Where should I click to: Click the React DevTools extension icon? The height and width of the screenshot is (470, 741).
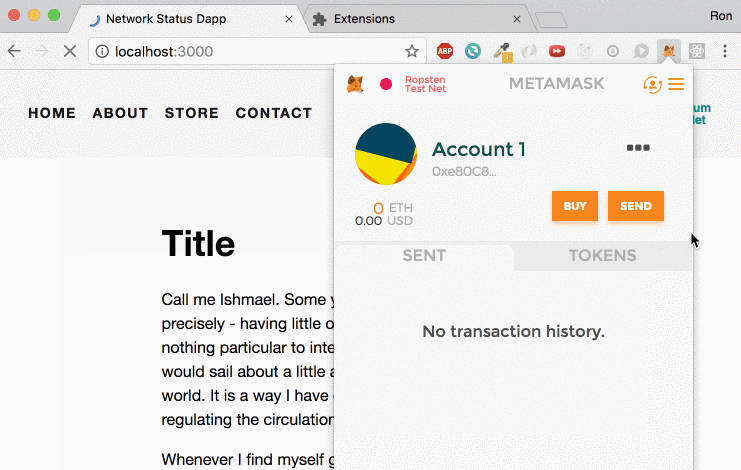pos(697,51)
